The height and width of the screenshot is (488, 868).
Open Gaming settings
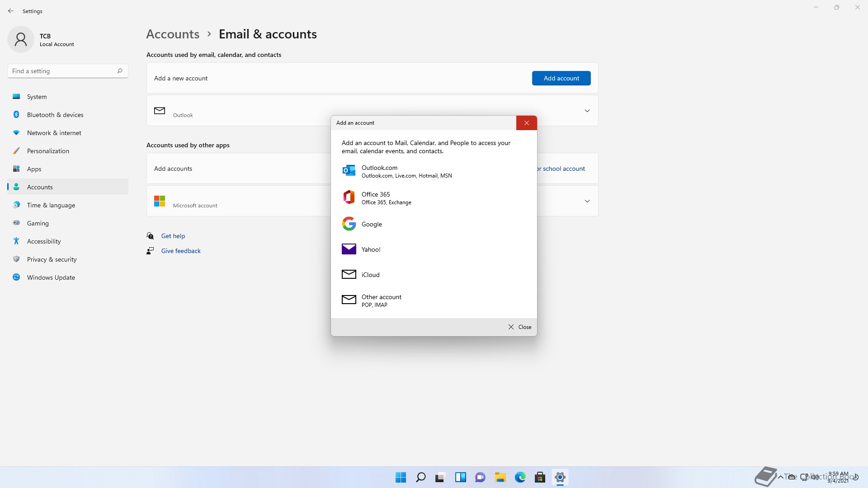(68, 223)
